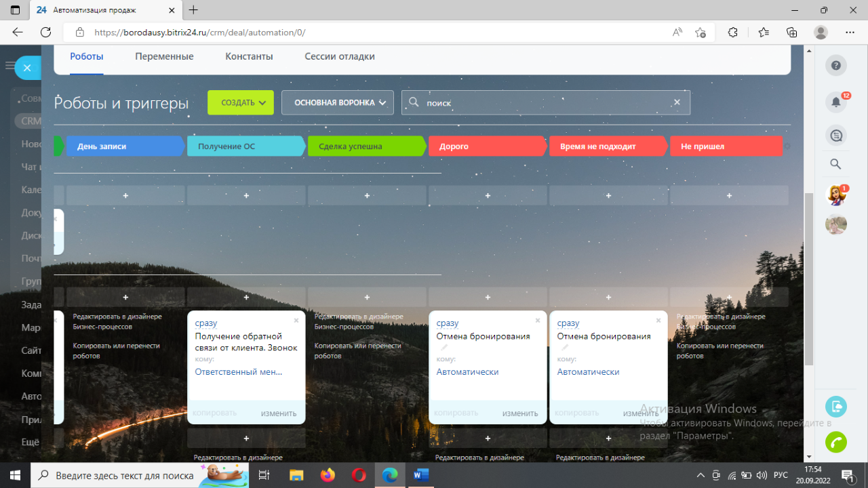Remove the Отмена бронирования robot under Время не подходит
This screenshot has width=868, height=488.
(x=658, y=320)
